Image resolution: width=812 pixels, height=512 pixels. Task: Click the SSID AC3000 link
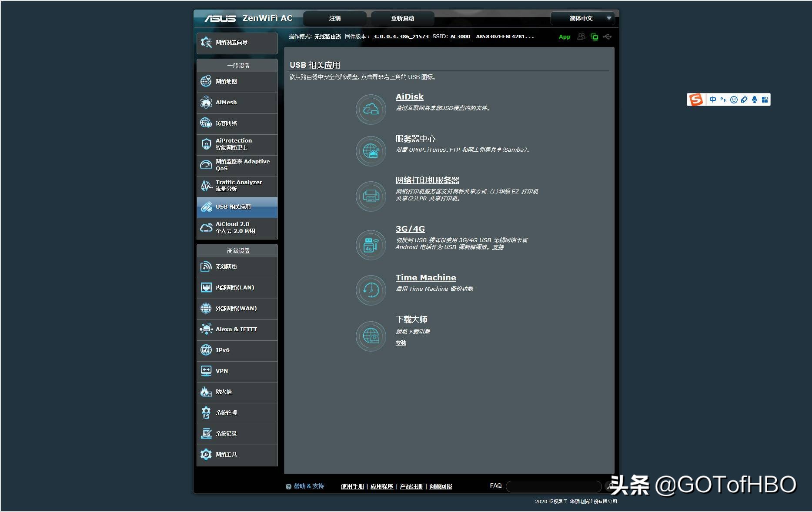click(460, 37)
